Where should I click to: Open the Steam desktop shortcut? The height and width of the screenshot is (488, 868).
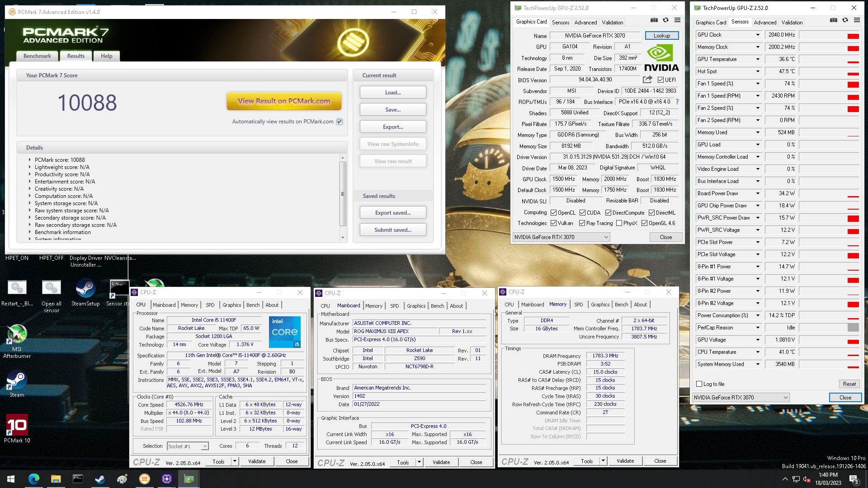pyautogui.click(x=17, y=384)
